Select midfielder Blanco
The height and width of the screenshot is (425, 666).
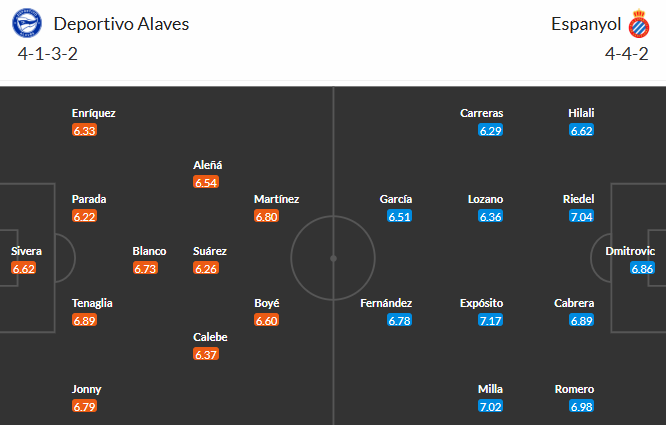pyautogui.click(x=150, y=251)
